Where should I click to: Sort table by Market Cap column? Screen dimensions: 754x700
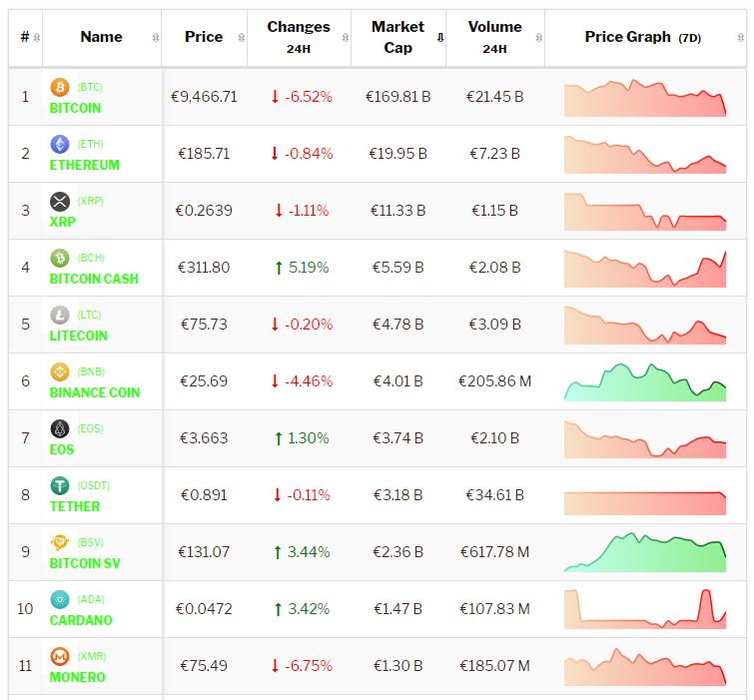(397, 37)
